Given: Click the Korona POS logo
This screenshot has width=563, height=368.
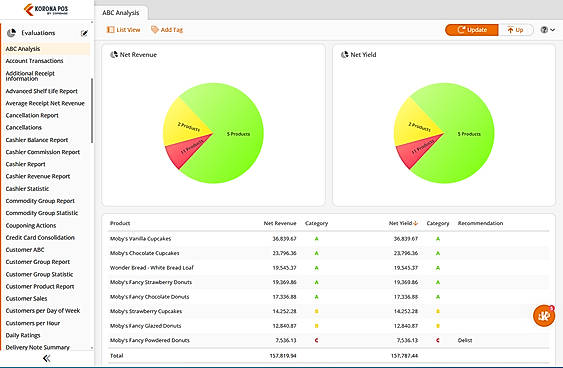Looking at the screenshot, I should [46, 9].
